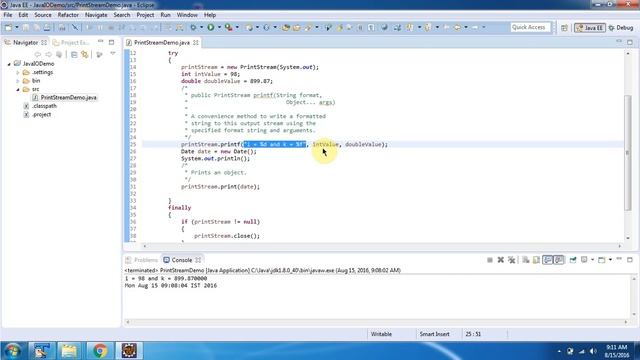Click Navigator Forward arrow icon
The height and width of the screenshot is (360, 640).
49,54
